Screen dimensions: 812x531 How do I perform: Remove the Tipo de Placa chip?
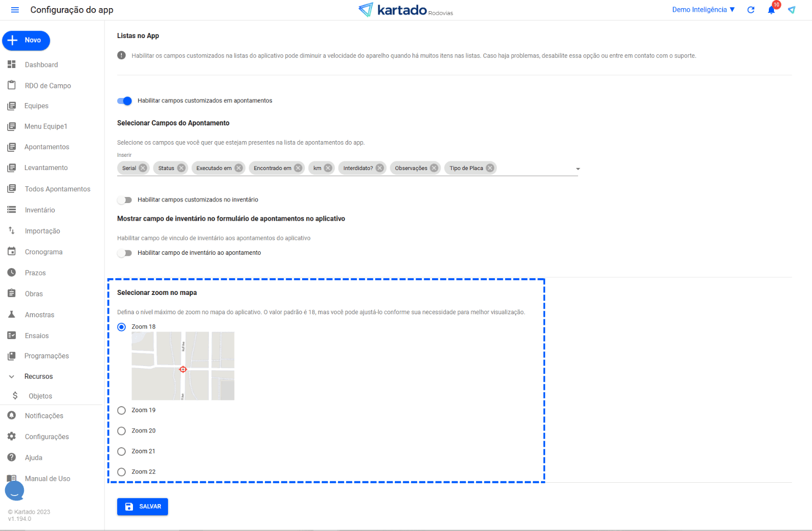(x=490, y=168)
